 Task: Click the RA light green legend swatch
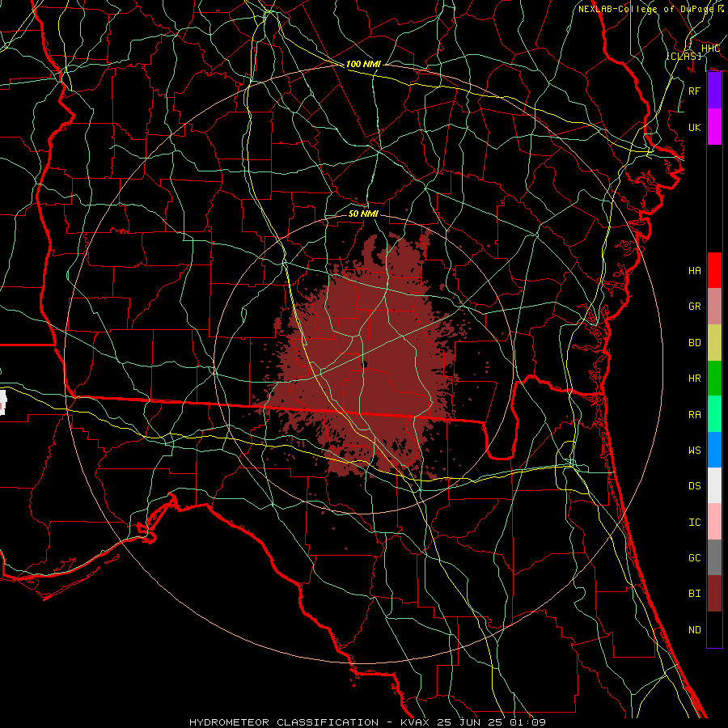(714, 414)
